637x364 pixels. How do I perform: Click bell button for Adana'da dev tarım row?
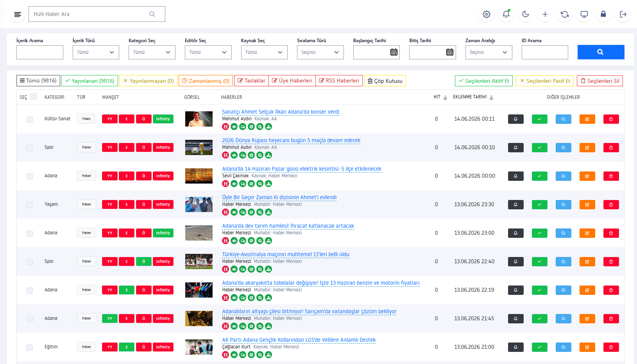[x=515, y=233]
